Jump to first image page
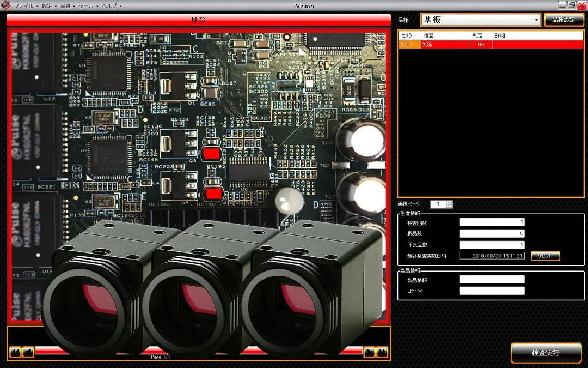The width and height of the screenshot is (588, 368). click(15, 352)
